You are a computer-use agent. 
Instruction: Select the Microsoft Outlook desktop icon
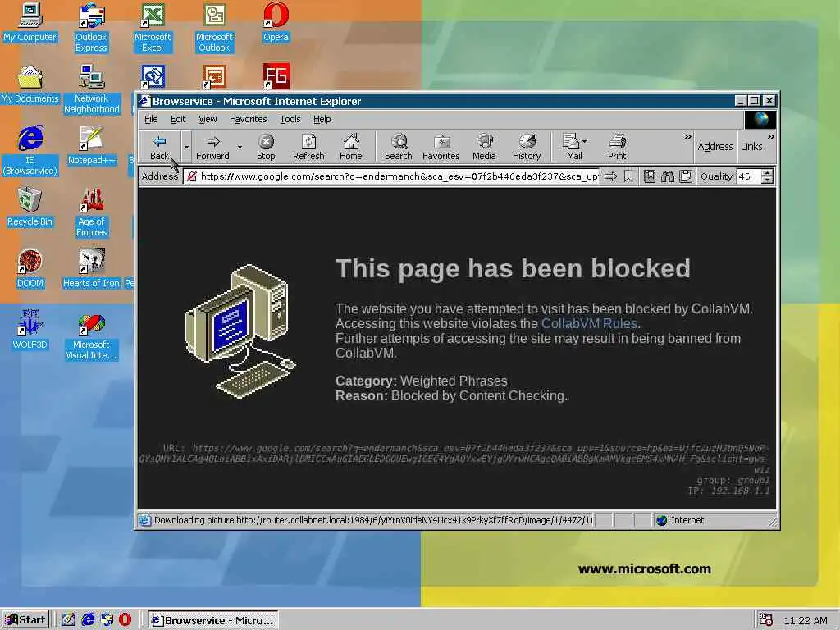click(214, 27)
